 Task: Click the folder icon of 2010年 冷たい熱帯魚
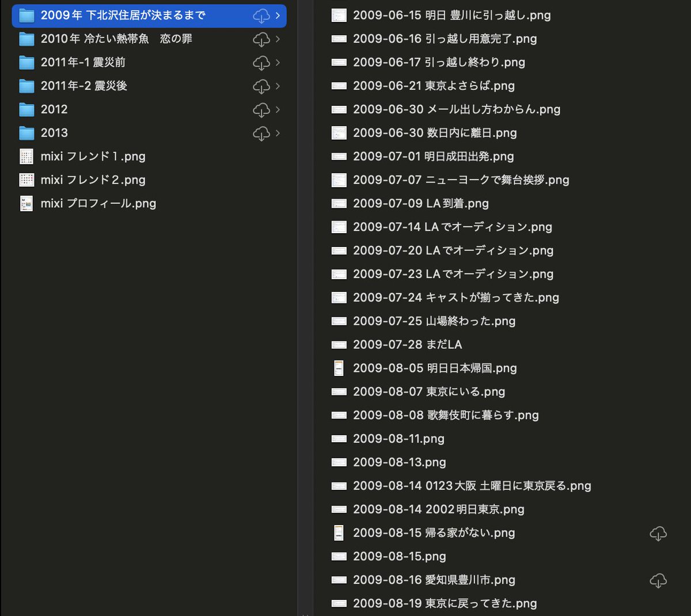(26, 39)
